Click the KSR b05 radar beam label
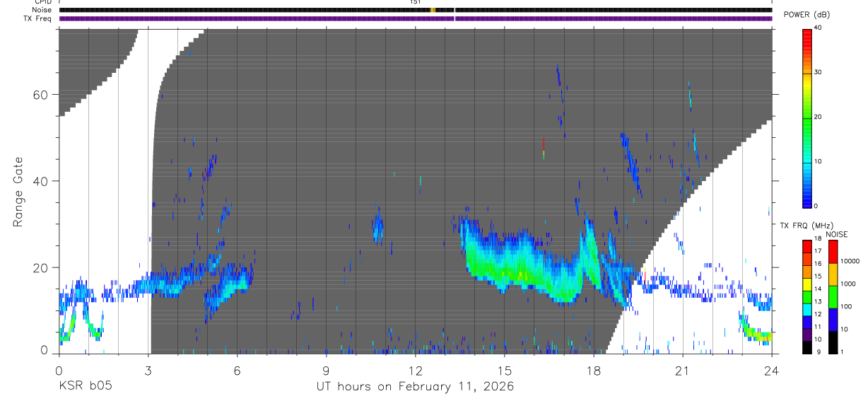This screenshot has width=868, height=401. pyautogui.click(x=85, y=387)
